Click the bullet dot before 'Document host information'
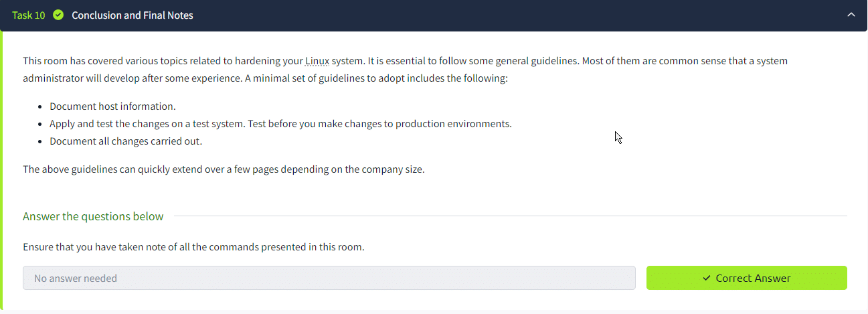Image resolution: width=868 pixels, height=314 pixels. tap(41, 107)
